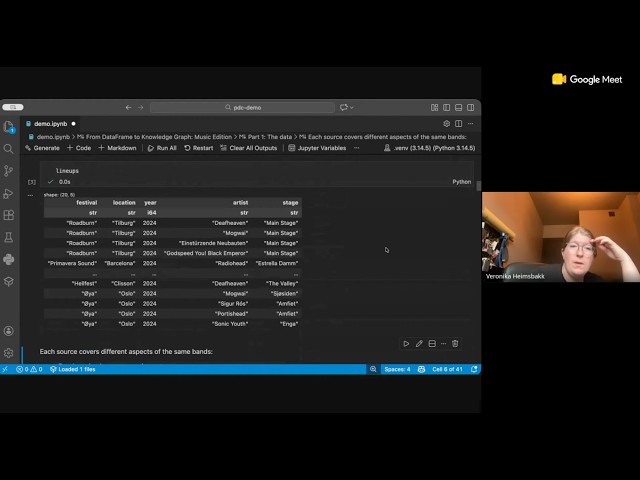Click 'Loaded 1 files' status item
The image size is (640, 480).
(x=73, y=369)
